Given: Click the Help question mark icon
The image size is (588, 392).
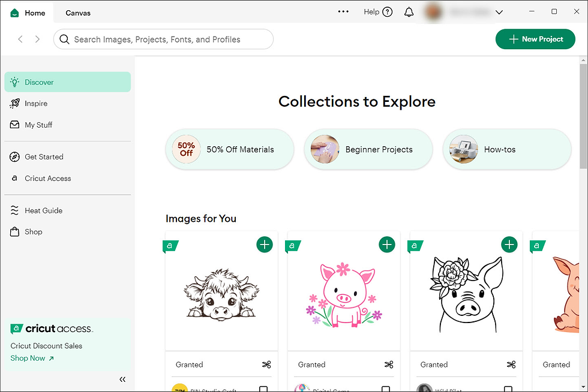Looking at the screenshot, I should pyautogui.click(x=388, y=12).
